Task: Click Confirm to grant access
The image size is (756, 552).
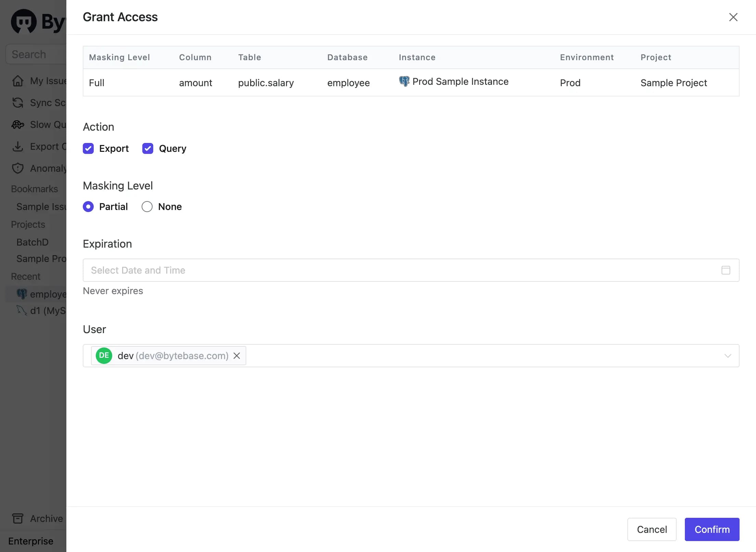Action: pyautogui.click(x=712, y=529)
